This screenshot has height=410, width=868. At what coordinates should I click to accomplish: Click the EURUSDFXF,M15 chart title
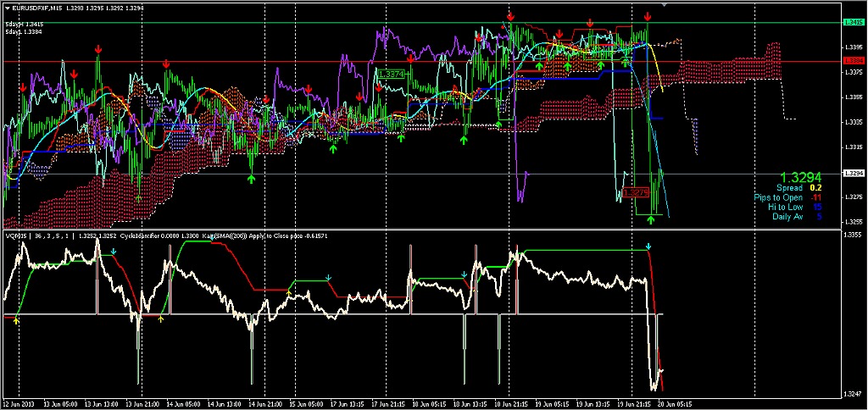[x=36, y=7]
